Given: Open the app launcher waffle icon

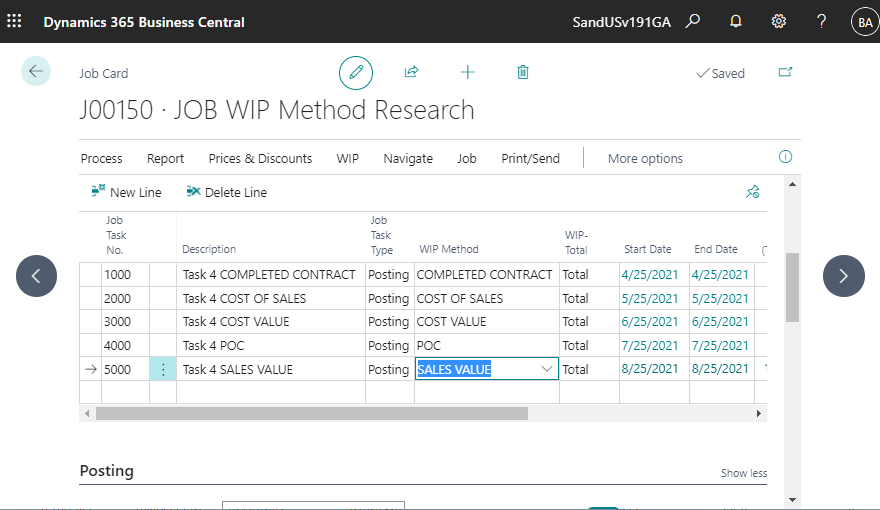Looking at the screenshot, I should 14,21.
